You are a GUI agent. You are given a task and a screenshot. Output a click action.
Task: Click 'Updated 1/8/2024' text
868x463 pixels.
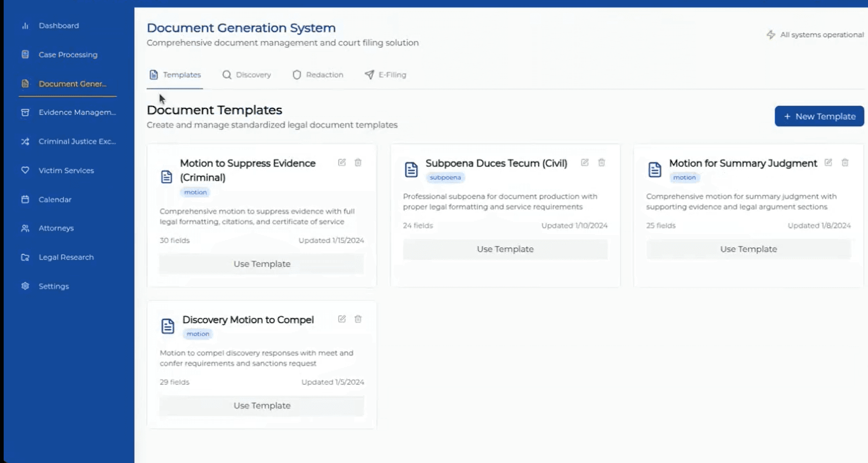click(819, 225)
